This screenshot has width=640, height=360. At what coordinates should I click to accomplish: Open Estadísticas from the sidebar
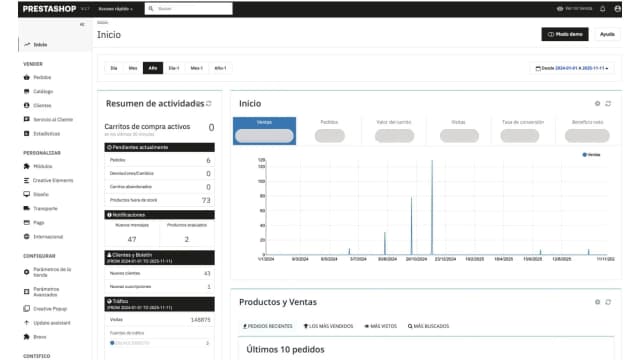(42, 133)
